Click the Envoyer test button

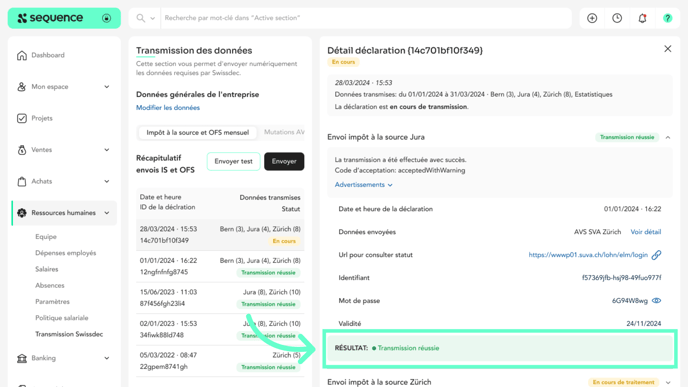pyautogui.click(x=233, y=161)
